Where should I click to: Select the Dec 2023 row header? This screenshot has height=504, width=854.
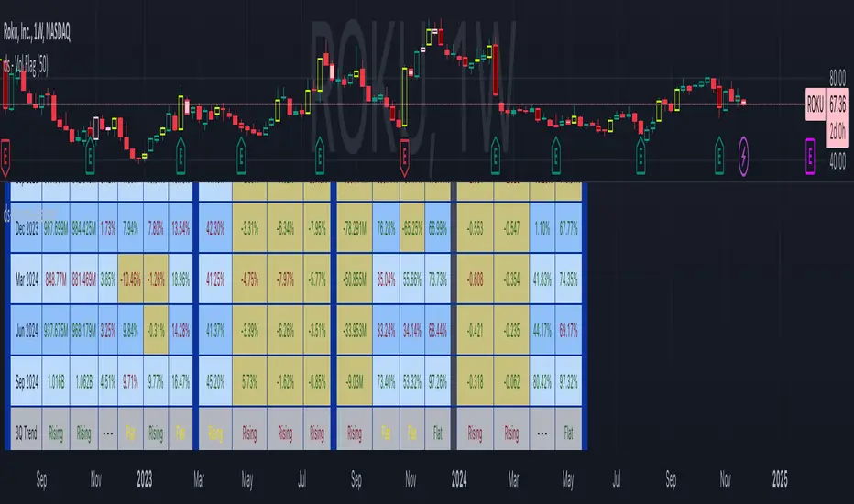click(x=27, y=228)
